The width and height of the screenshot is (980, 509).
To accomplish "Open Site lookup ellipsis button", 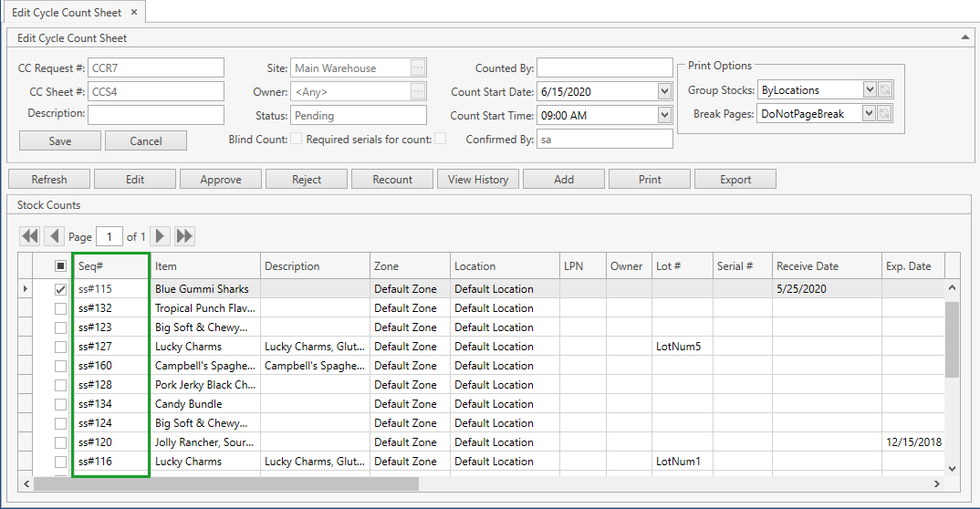I will 418,68.
